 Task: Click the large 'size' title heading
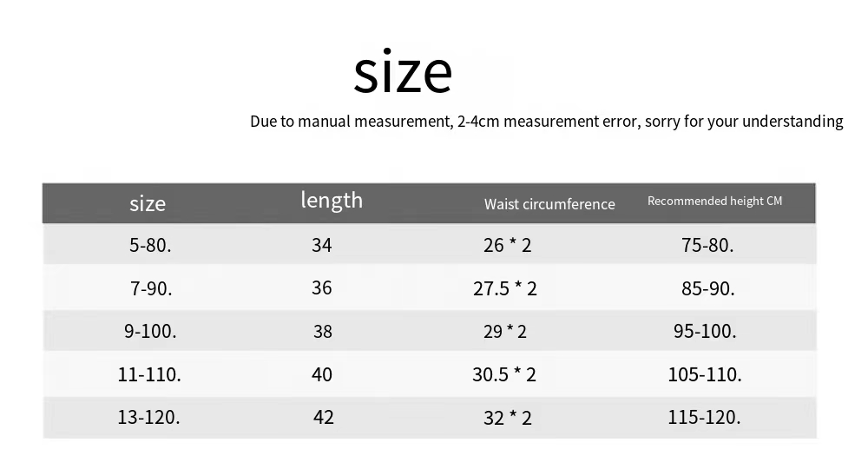click(403, 71)
